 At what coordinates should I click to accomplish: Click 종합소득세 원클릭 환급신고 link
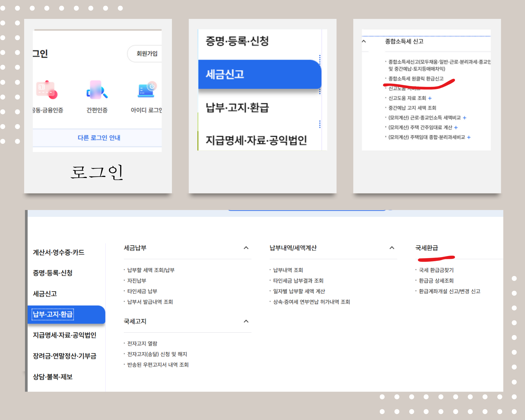tap(416, 78)
